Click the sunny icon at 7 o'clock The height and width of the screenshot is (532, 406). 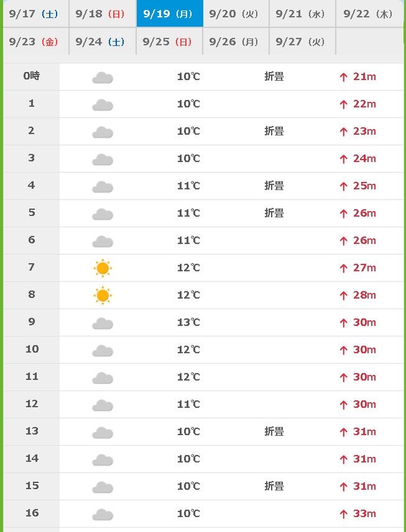click(103, 268)
